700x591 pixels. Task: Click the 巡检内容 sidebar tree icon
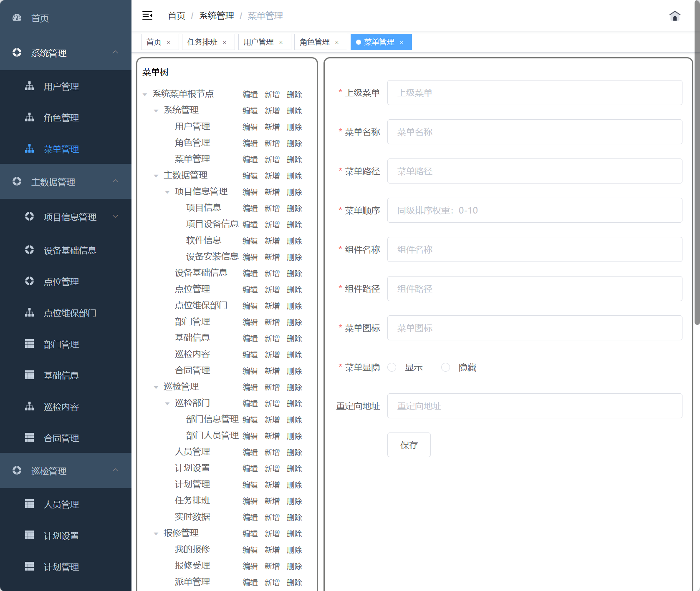[29, 406]
